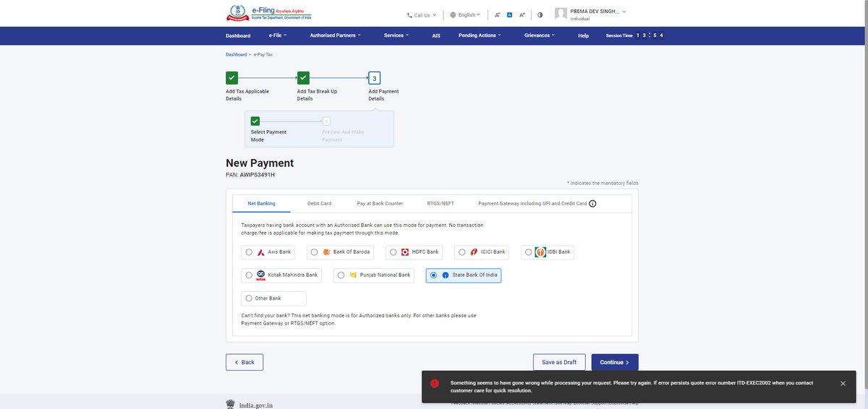Select the Other Bank radio button

pyautogui.click(x=249, y=298)
